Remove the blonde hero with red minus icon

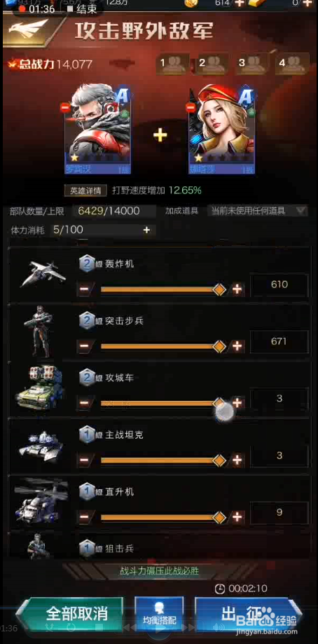[x=190, y=108]
